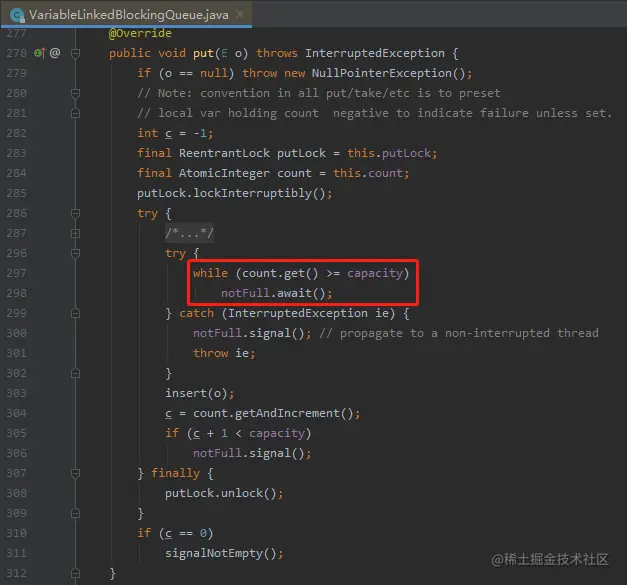Click the ReentrantLock type name
Viewport: 627px width, 585px height.
click(x=224, y=153)
